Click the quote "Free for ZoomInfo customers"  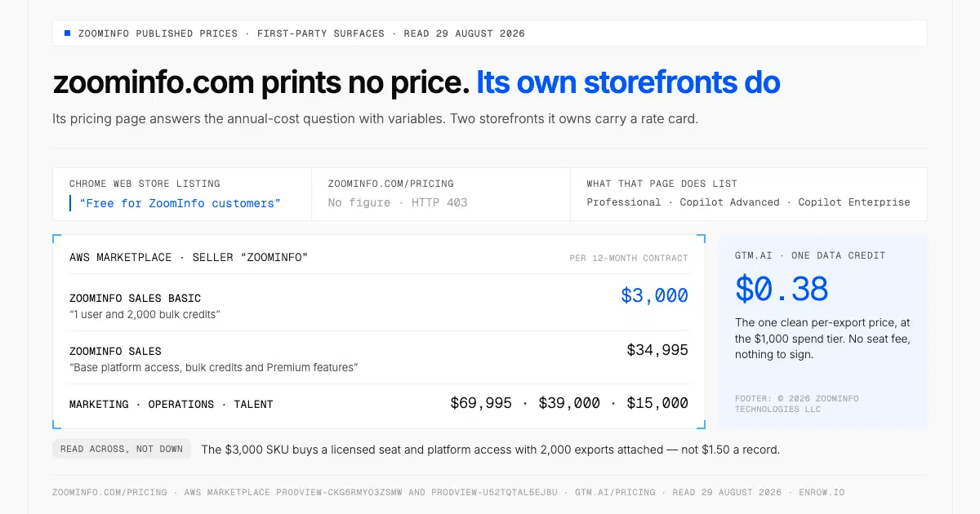click(180, 203)
